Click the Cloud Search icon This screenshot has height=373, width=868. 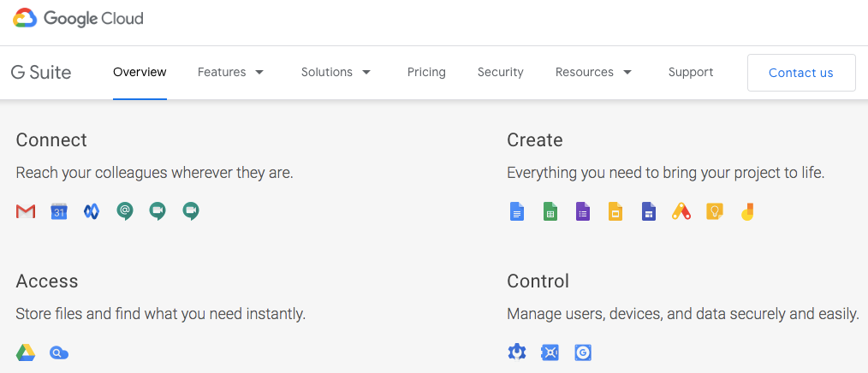[x=59, y=353]
